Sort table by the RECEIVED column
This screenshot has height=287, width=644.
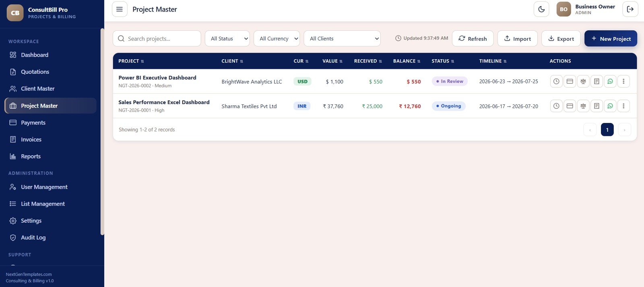pyautogui.click(x=368, y=61)
